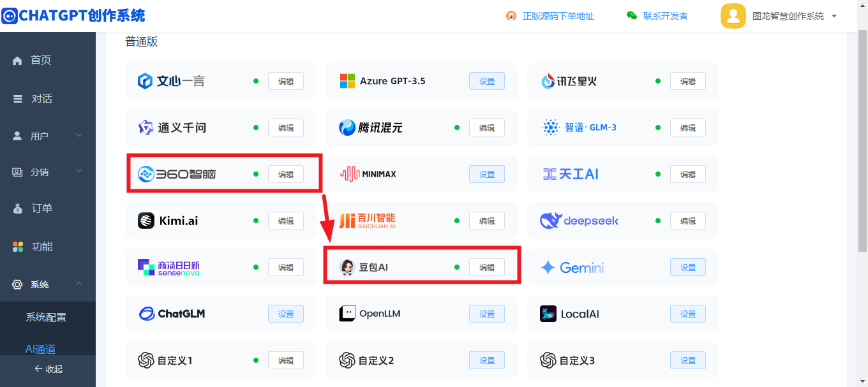Click the 自定义3 OpenAI logo icon
Screen dimensions: 868x387
pos(548,360)
